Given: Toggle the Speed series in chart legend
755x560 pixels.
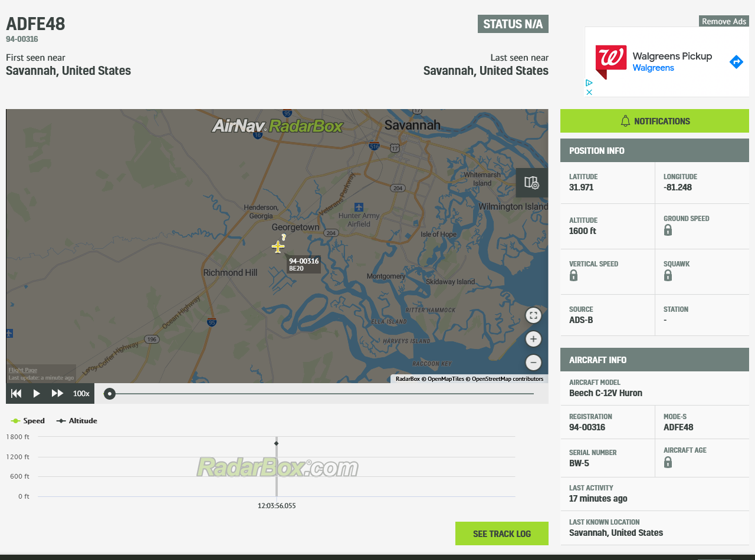Looking at the screenshot, I should [x=28, y=420].
